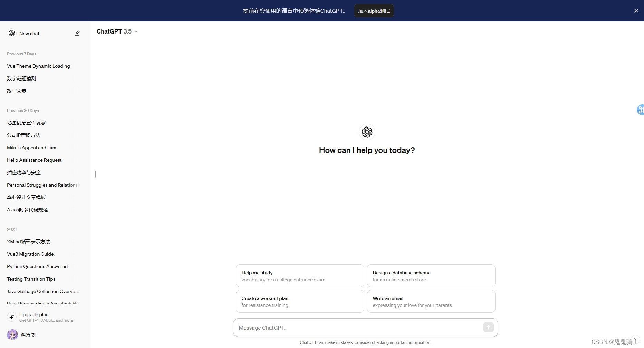This screenshot has width=644, height=348.
Task: Open the 地图创意宣传玩家 chat
Action: (43, 123)
